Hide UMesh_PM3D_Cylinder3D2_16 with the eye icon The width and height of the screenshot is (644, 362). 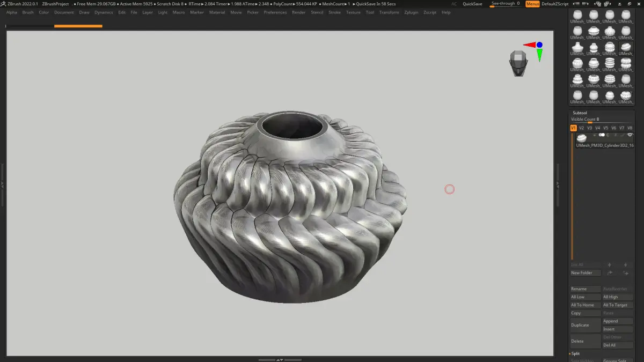click(630, 135)
